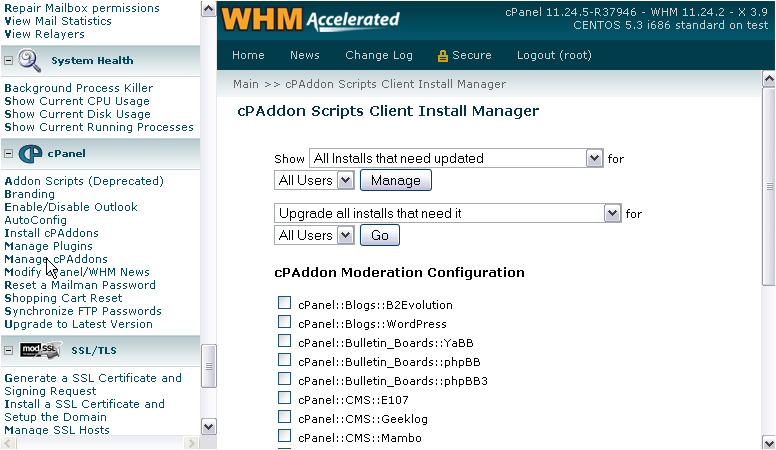Check the cPanel::Blogs::WordPress checkbox
Viewport: 776px width, 450px height.
point(285,322)
